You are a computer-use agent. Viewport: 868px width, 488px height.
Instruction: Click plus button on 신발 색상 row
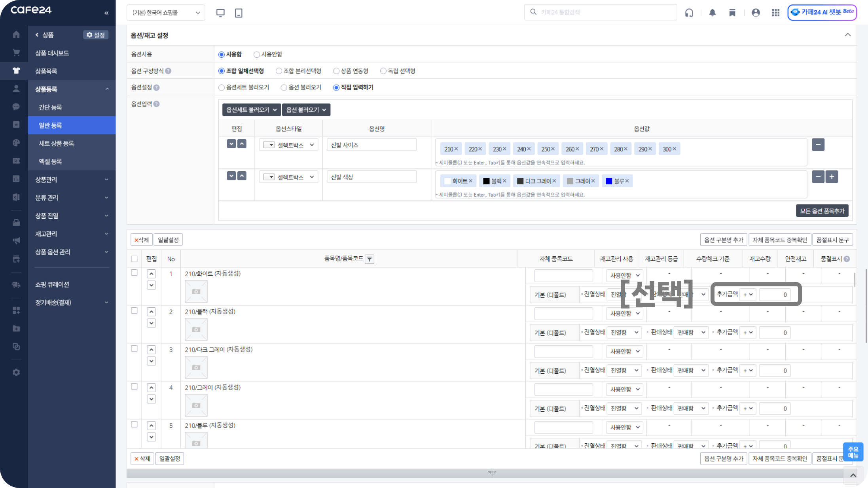[x=832, y=177]
